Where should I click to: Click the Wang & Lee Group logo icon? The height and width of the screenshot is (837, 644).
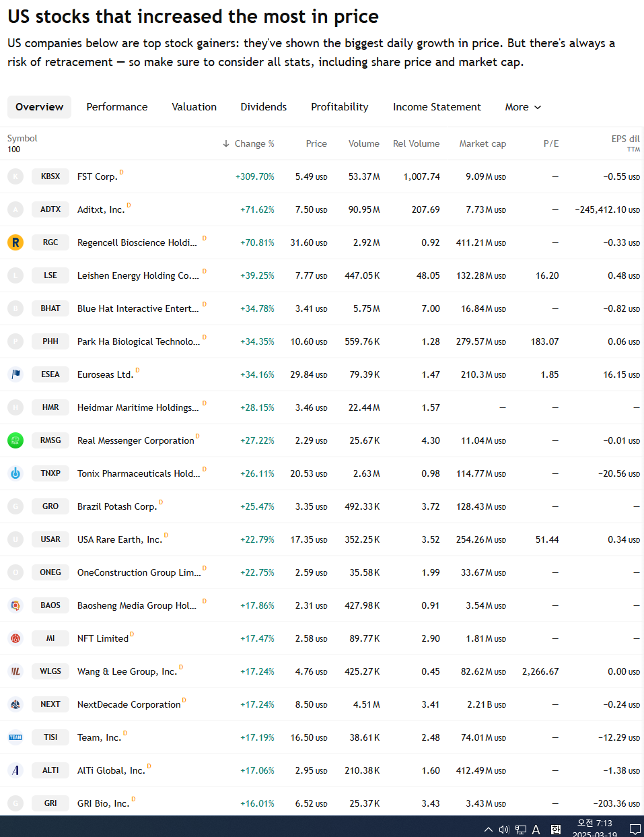15,671
